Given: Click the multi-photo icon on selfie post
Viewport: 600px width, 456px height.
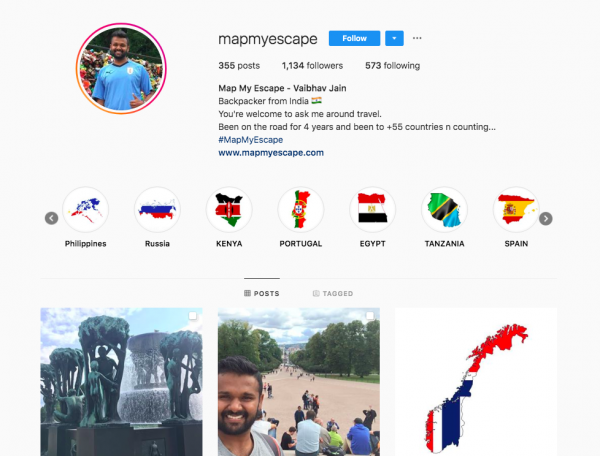Looking at the screenshot, I should click(x=370, y=316).
